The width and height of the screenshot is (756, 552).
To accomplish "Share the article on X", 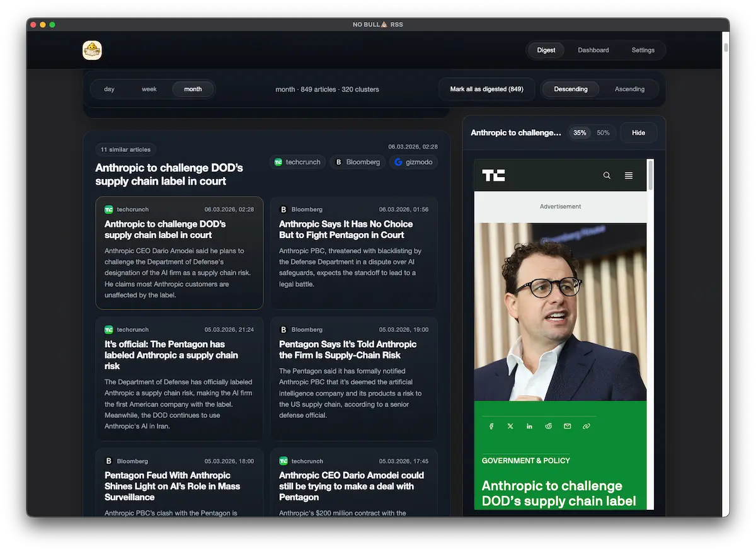I will click(510, 426).
